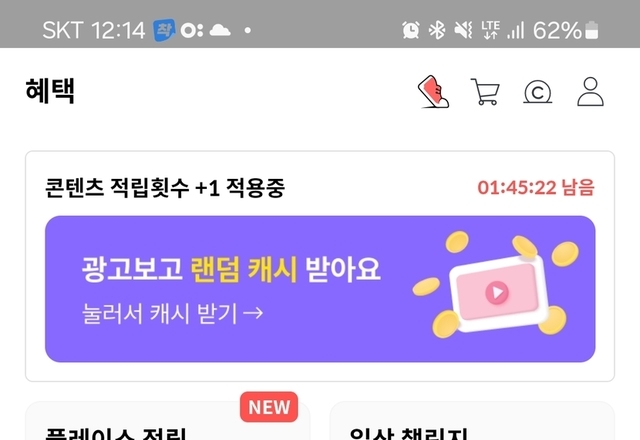Tap the cloud weather notification icon
Viewport: 640px width, 440px height.
coord(220,30)
